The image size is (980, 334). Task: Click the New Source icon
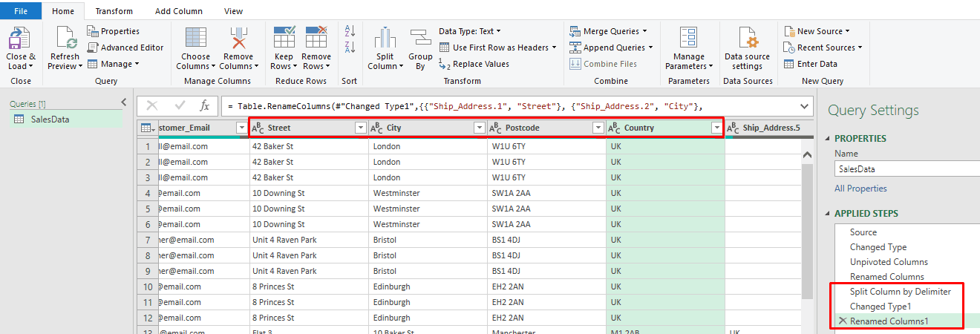(x=789, y=31)
